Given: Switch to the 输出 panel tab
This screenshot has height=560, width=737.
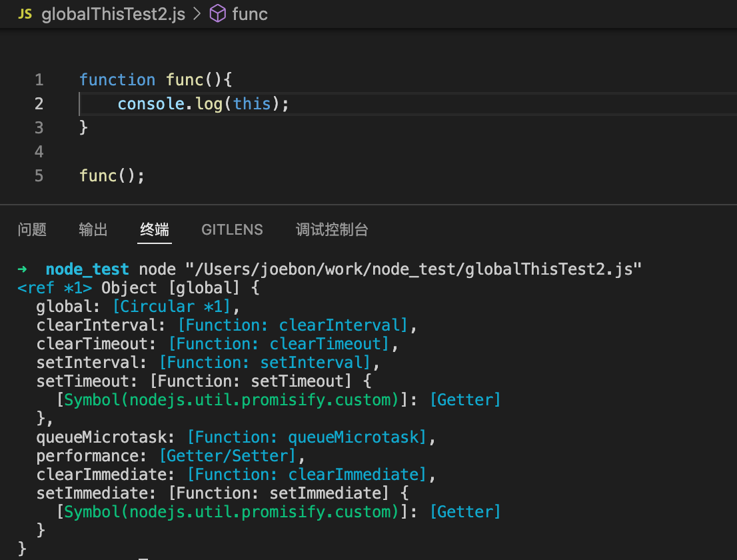Looking at the screenshot, I should coord(93,229).
